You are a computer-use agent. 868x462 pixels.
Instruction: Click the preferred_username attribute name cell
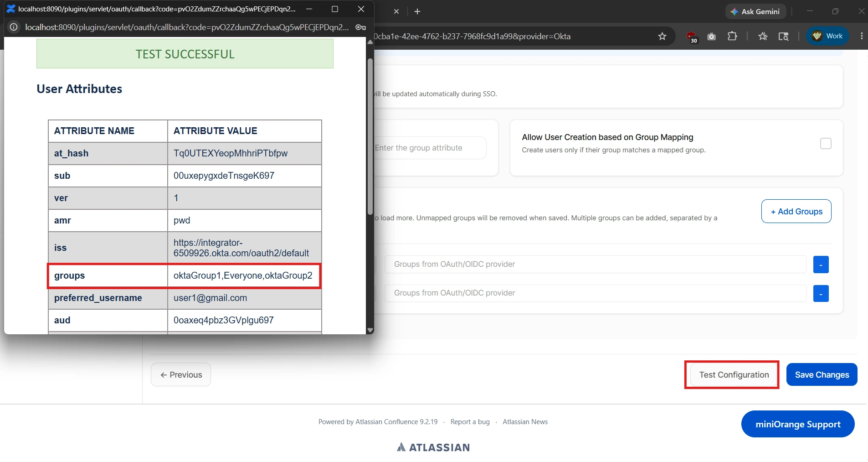108,298
